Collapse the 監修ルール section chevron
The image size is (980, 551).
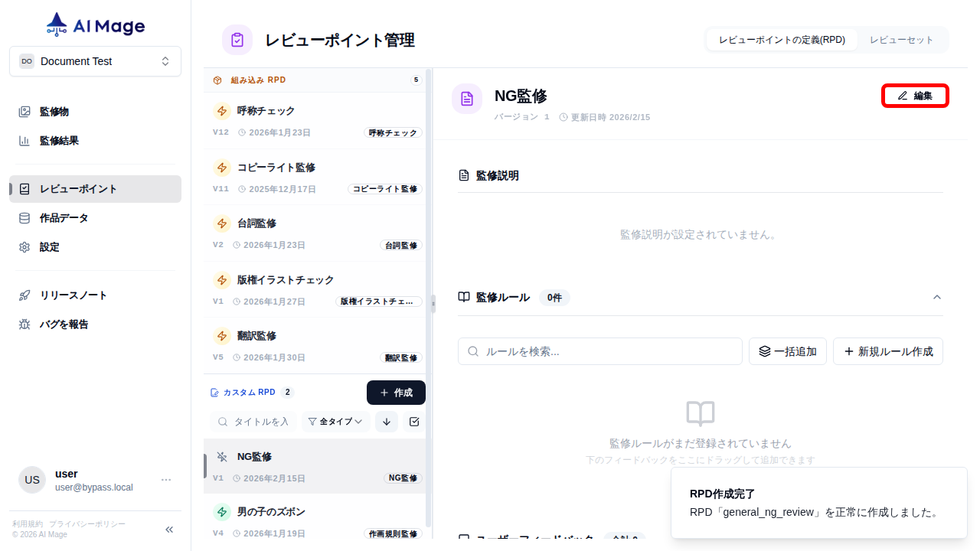(937, 298)
